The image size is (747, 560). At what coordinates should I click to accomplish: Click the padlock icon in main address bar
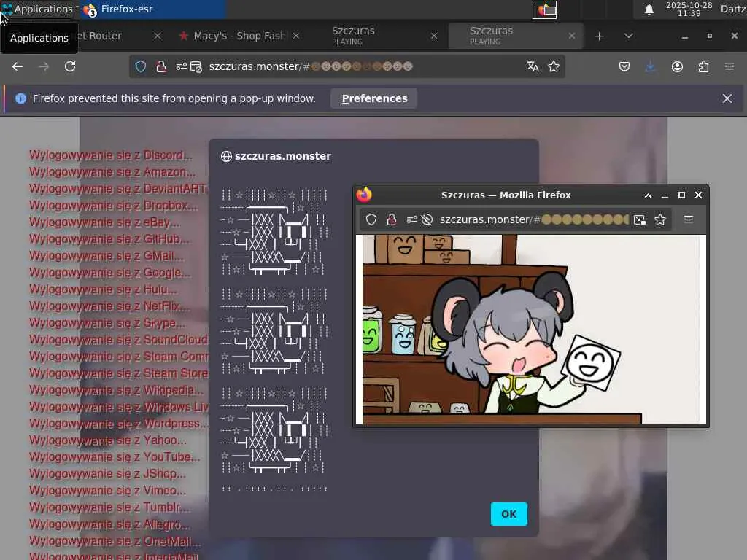(161, 66)
